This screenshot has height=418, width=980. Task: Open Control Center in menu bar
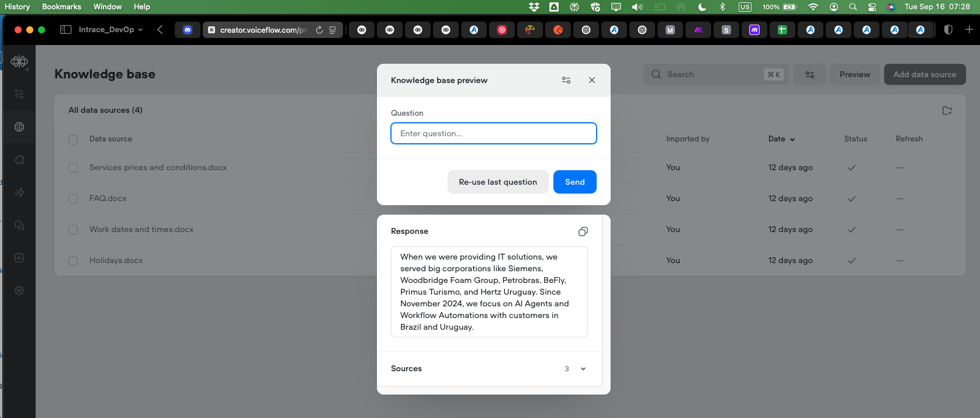872,7
